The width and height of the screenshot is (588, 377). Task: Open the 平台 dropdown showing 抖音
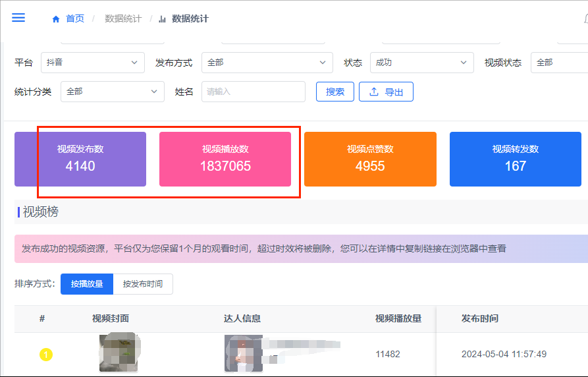(x=93, y=63)
